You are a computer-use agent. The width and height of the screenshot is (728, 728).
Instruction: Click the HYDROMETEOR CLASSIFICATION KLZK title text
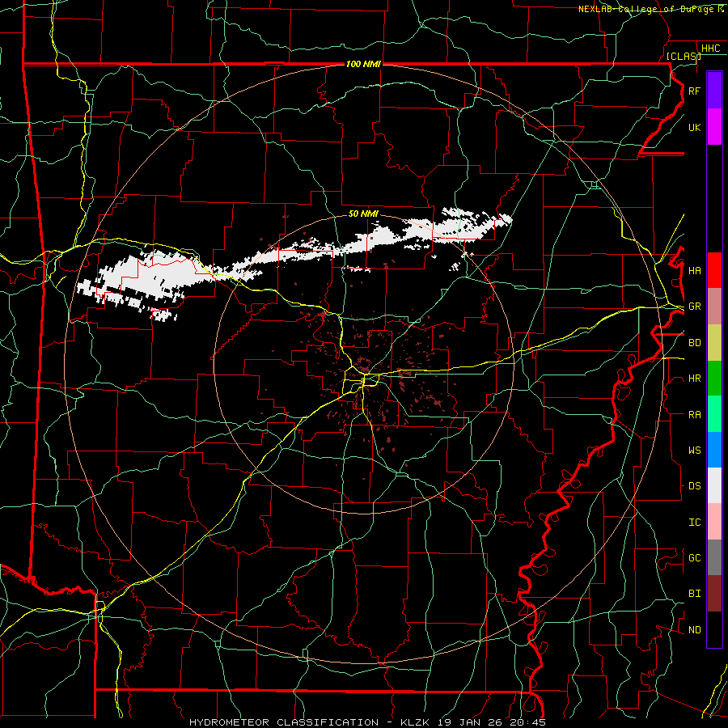(x=367, y=722)
